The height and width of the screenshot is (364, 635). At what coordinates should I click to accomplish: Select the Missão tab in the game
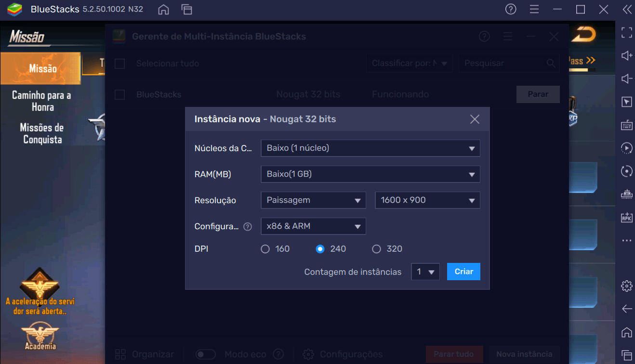41,69
